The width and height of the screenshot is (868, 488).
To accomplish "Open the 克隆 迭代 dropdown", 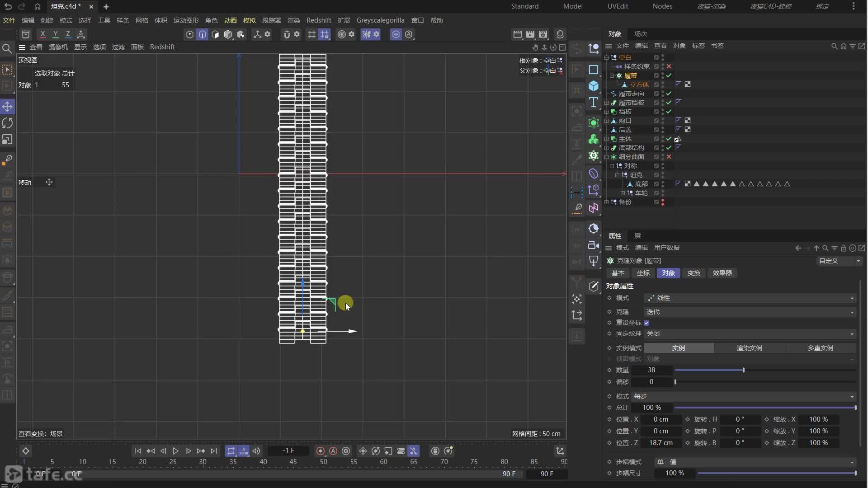I will tap(750, 312).
